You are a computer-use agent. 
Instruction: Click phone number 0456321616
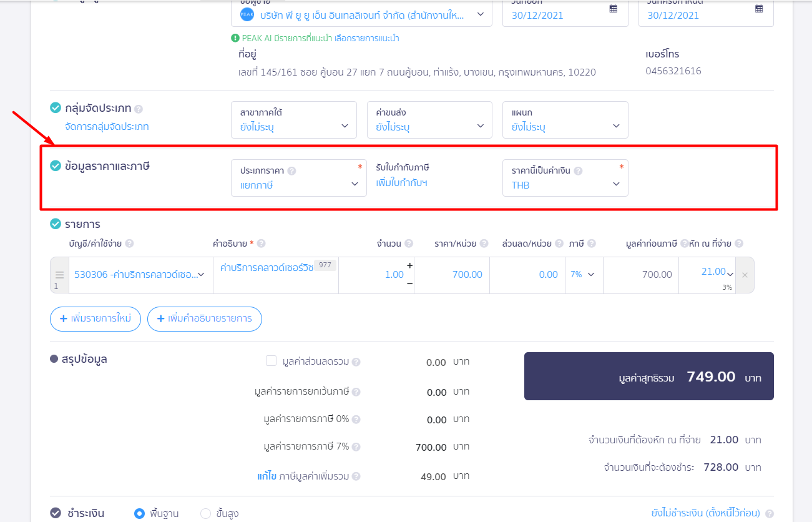click(673, 71)
